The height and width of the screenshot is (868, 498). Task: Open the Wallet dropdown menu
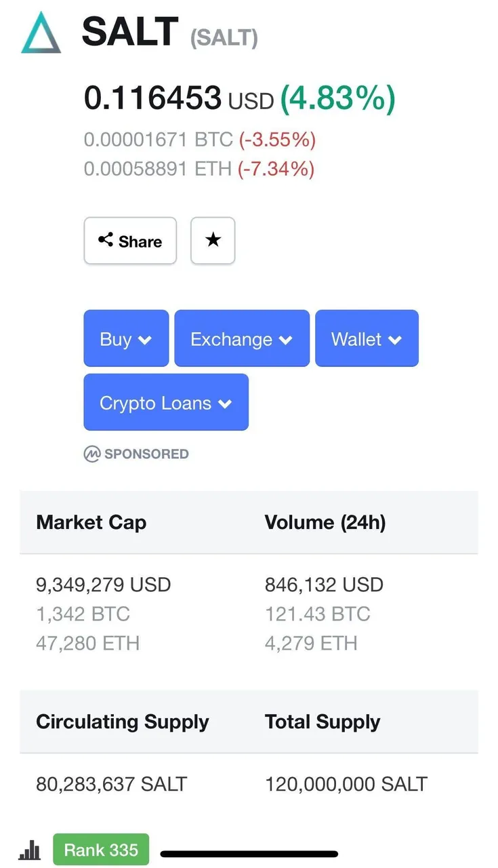click(x=367, y=338)
